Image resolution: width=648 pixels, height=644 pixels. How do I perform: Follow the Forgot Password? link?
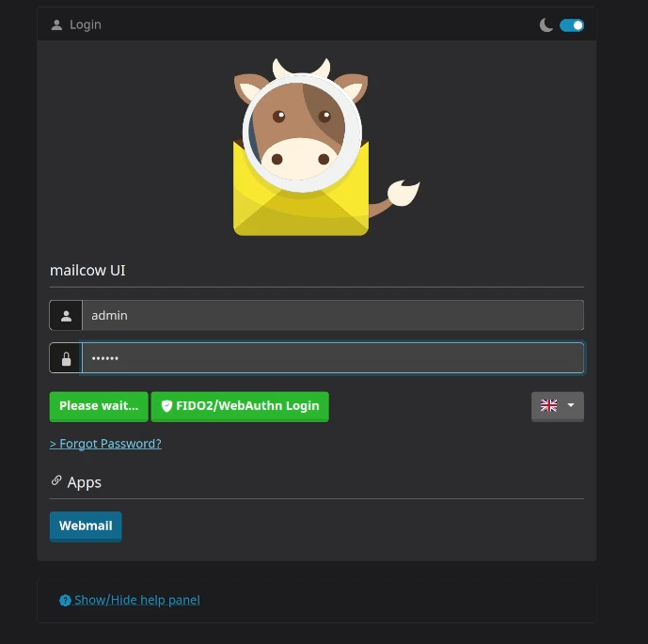click(105, 444)
